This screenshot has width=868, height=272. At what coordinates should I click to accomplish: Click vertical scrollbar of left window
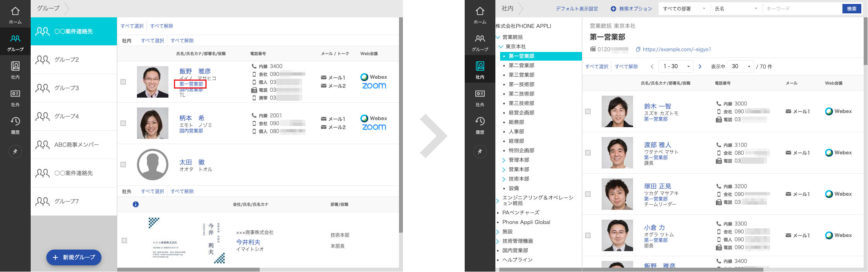click(401, 125)
